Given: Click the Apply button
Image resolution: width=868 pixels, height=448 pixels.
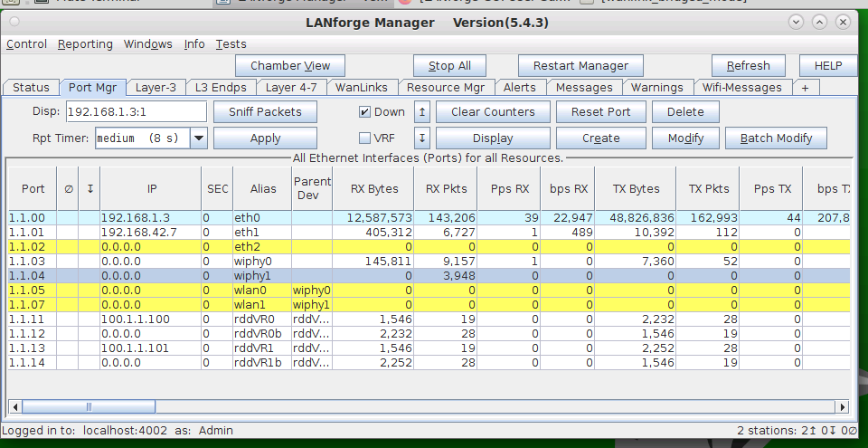Looking at the screenshot, I should pos(265,138).
